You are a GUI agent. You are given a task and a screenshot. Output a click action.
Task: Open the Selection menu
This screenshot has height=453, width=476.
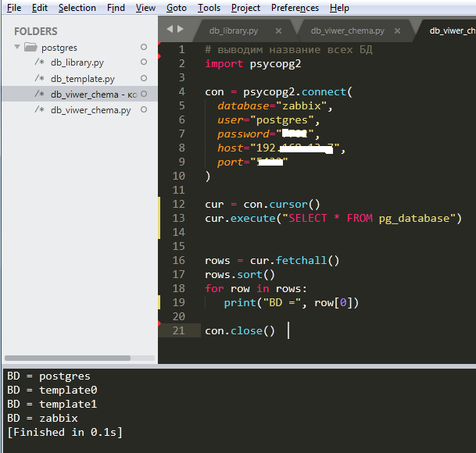pos(77,8)
